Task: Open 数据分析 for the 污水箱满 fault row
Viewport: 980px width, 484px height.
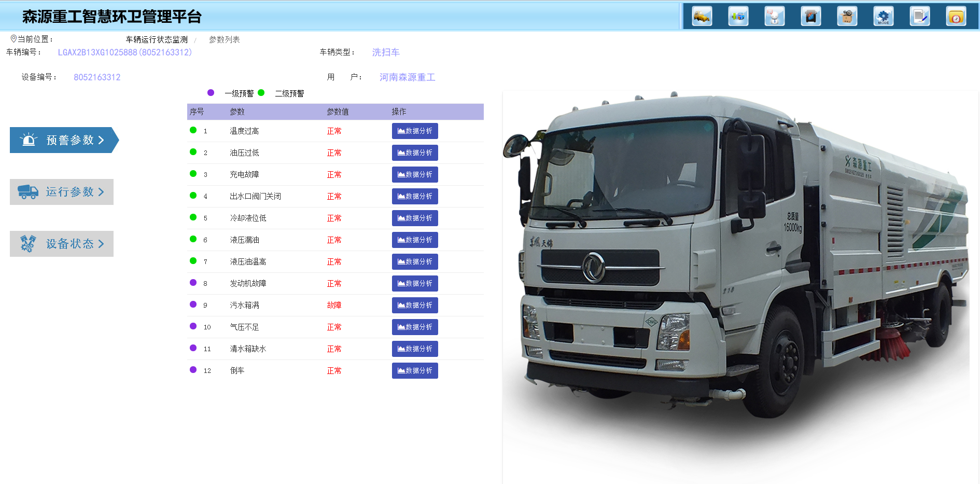Action: tap(415, 306)
